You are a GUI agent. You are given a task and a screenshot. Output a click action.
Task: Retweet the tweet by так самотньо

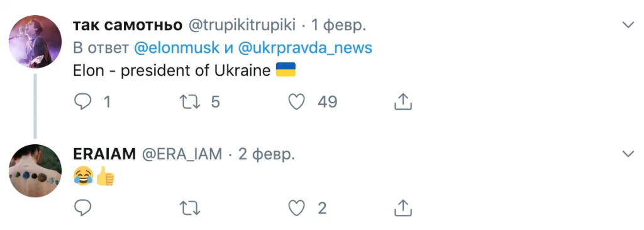(191, 101)
